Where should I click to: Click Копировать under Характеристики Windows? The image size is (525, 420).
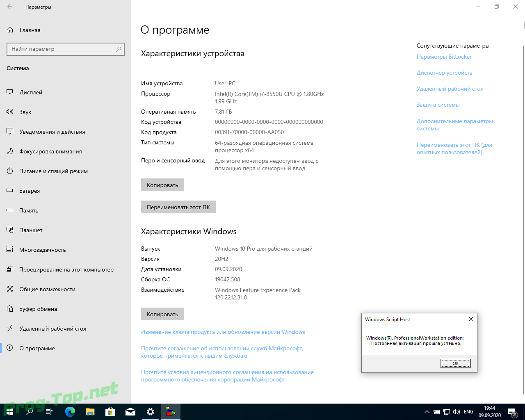tap(162, 314)
